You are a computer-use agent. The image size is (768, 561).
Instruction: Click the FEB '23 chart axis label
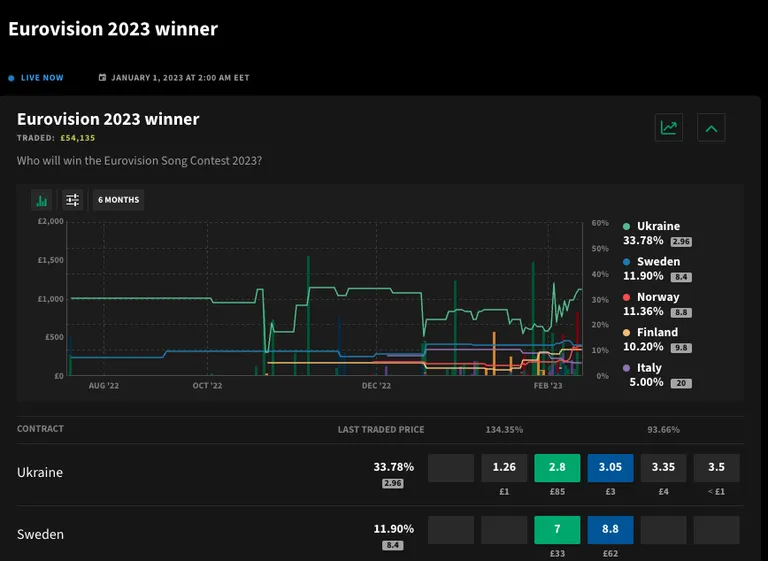(548, 386)
